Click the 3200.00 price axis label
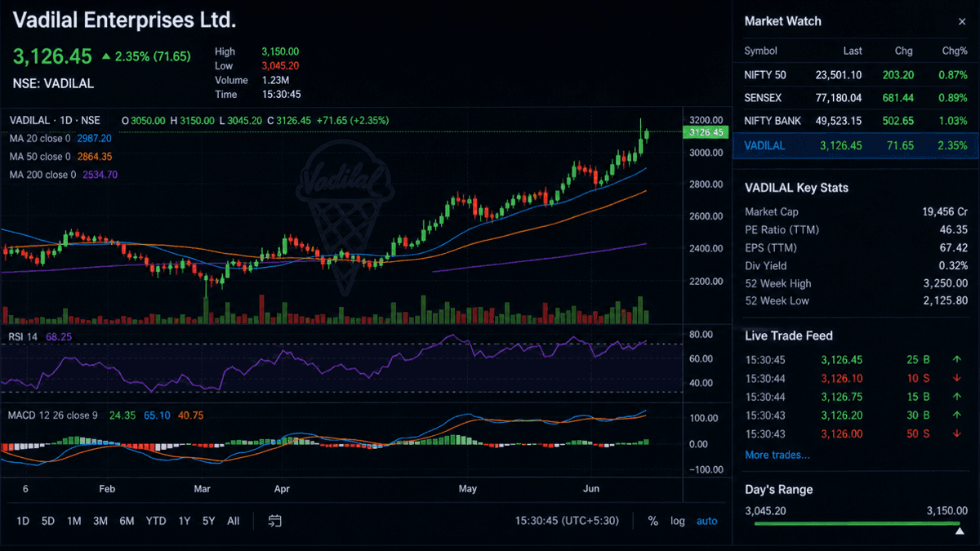 point(706,120)
